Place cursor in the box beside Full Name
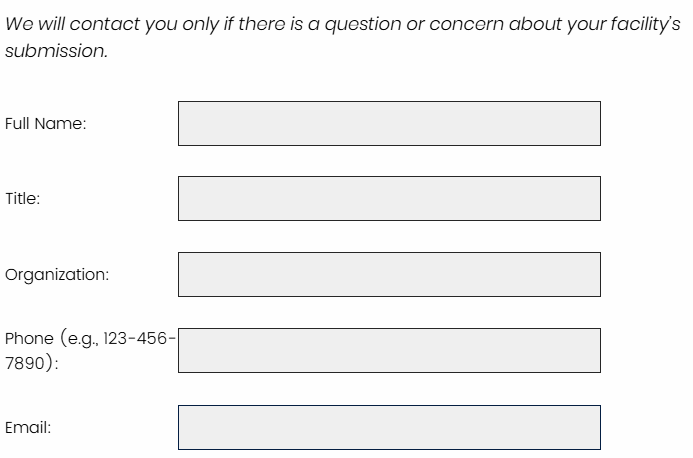693x458 pixels. (x=389, y=123)
